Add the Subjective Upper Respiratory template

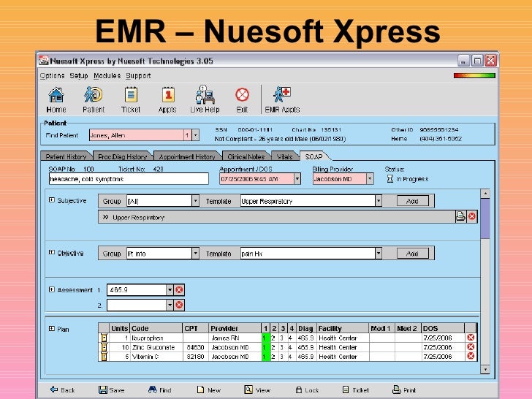point(412,201)
